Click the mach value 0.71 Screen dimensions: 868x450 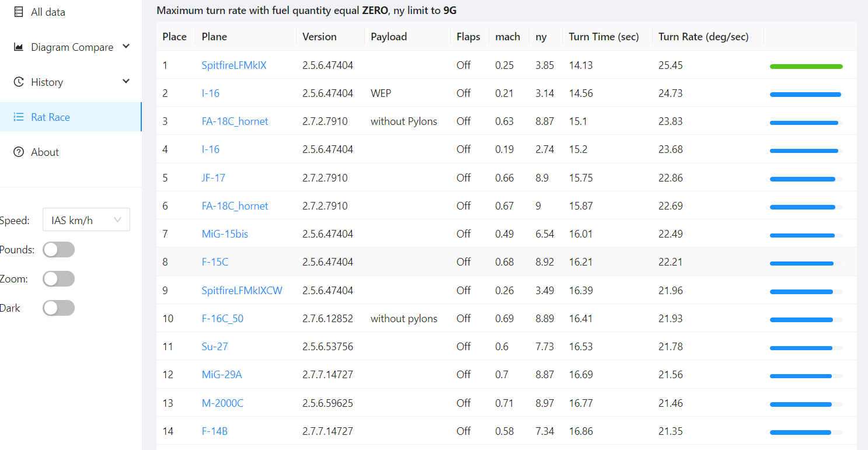504,403
